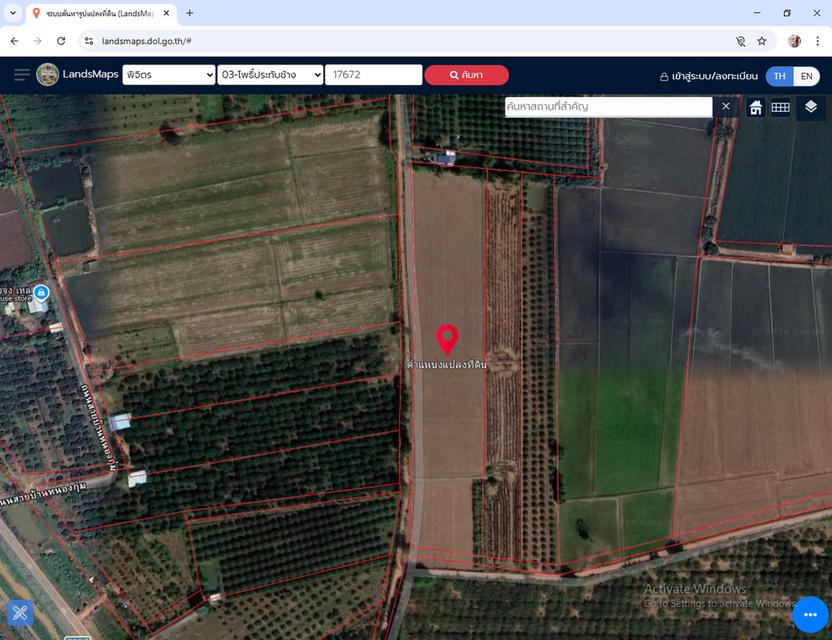This screenshot has height=640, width=832.
Task: Click the parcel number field containing 17672
Action: [374, 75]
